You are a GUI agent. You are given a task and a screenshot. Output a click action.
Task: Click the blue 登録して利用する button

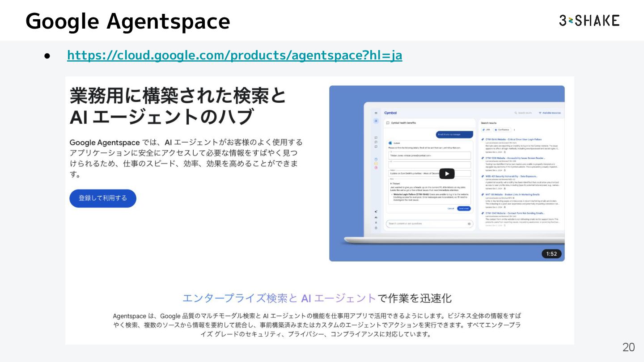coord(103,198)
